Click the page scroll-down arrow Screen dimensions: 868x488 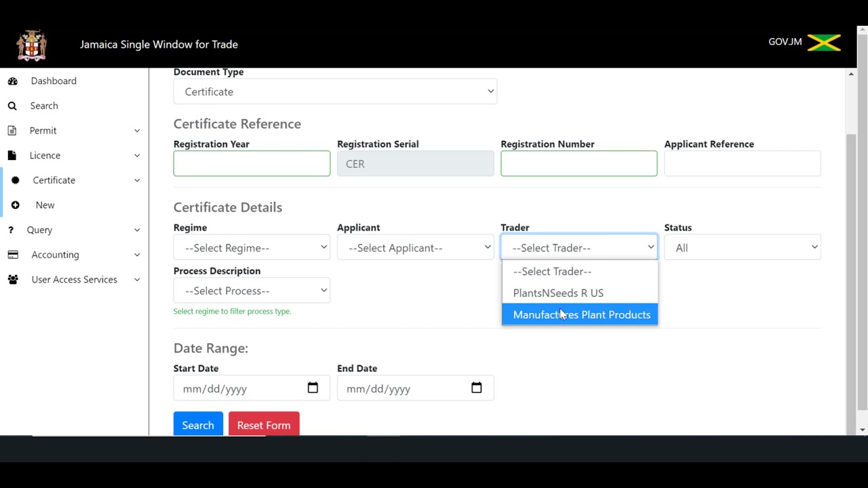tap(863, 429)
